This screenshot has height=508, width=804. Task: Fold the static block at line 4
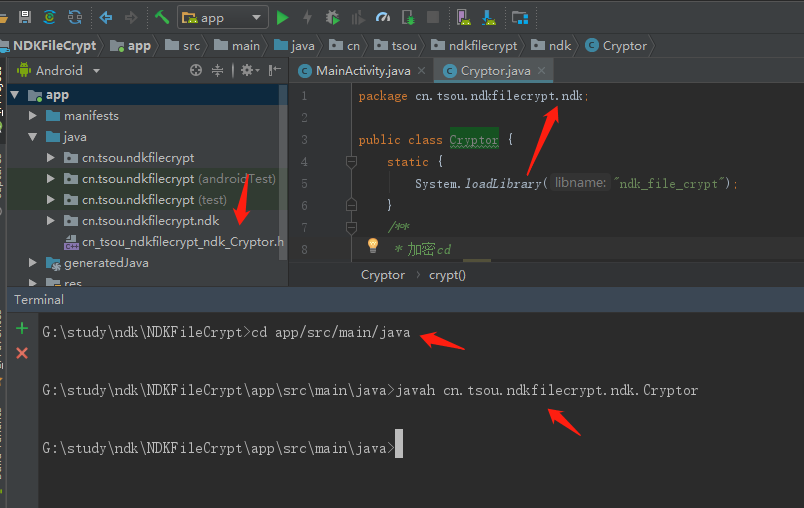tap(351, 162)
